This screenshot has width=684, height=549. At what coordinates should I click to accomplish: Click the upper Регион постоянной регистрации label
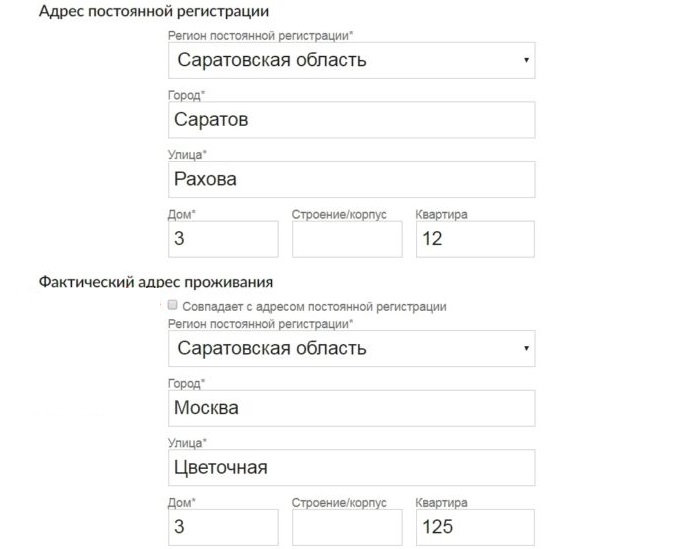pos(260,36)
